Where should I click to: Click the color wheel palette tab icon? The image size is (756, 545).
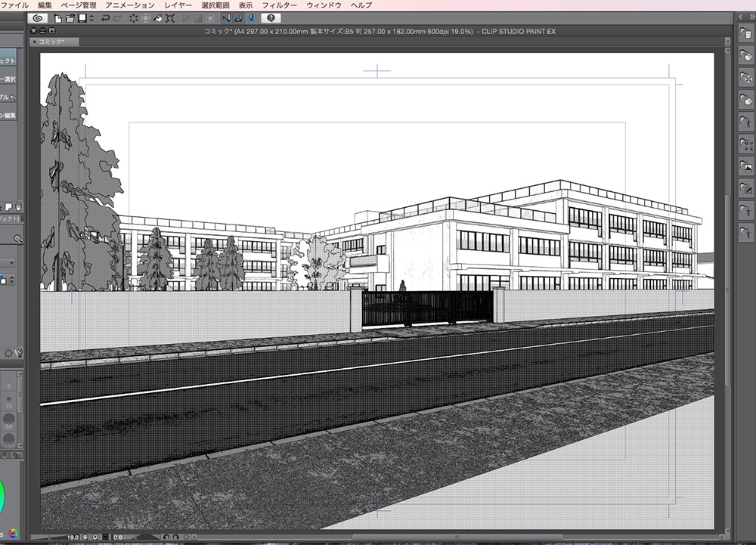[13, 534]
